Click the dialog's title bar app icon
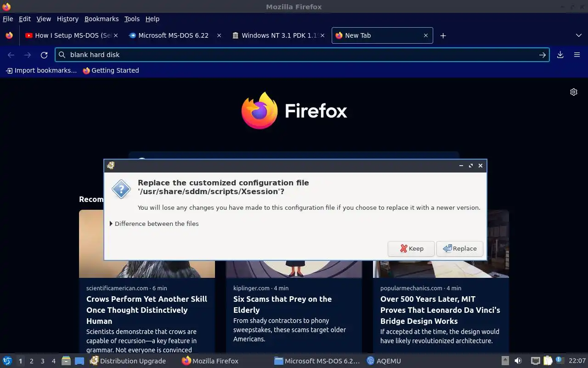Image resolution: width=588 pixels, height=368 pixels. (x=111, y=166)
